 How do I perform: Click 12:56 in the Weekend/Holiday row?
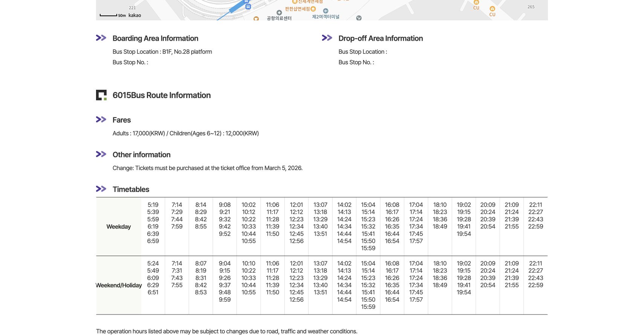[x=296, y=299]
